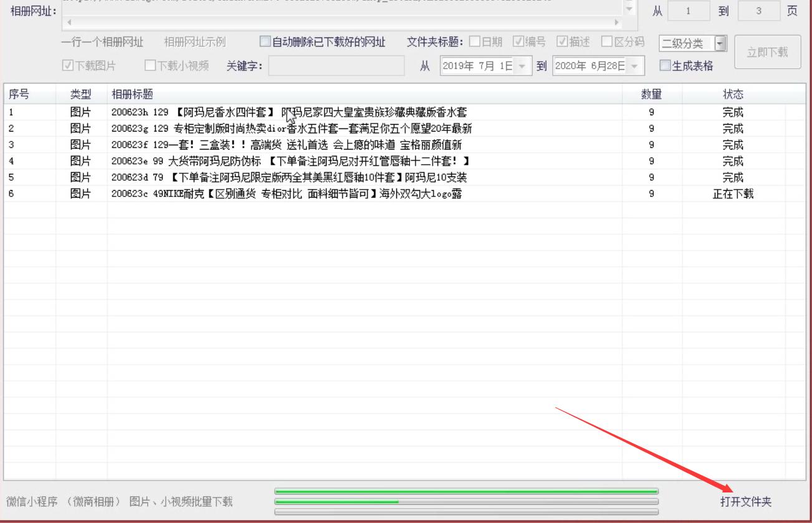
Task: Select row 200623c NIKE耐克 title
Action: tap(287, 194)
